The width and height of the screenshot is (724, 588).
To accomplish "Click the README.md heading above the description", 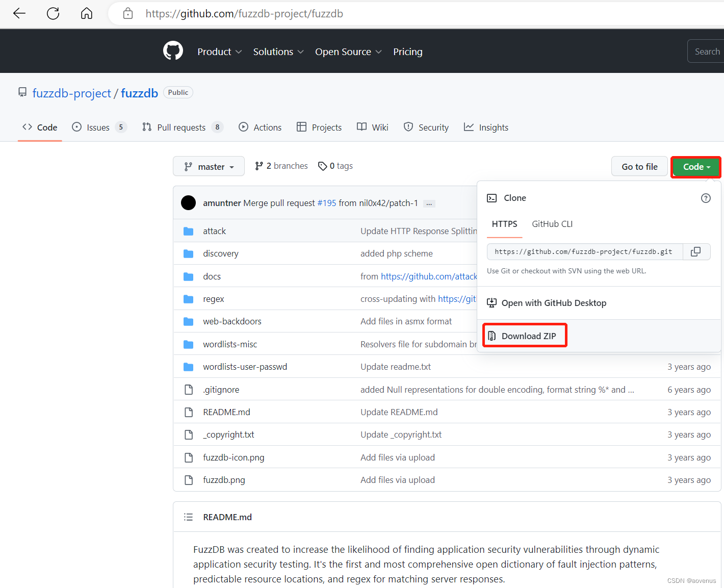I will tap(227, 517).
